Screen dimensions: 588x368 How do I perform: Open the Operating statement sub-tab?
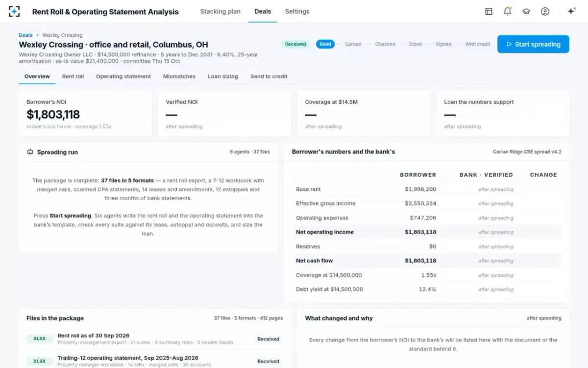click(x=123, y=77)
